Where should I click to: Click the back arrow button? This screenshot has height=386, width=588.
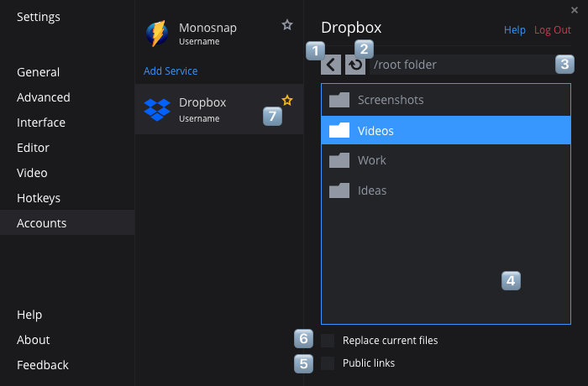pos(331,65)
